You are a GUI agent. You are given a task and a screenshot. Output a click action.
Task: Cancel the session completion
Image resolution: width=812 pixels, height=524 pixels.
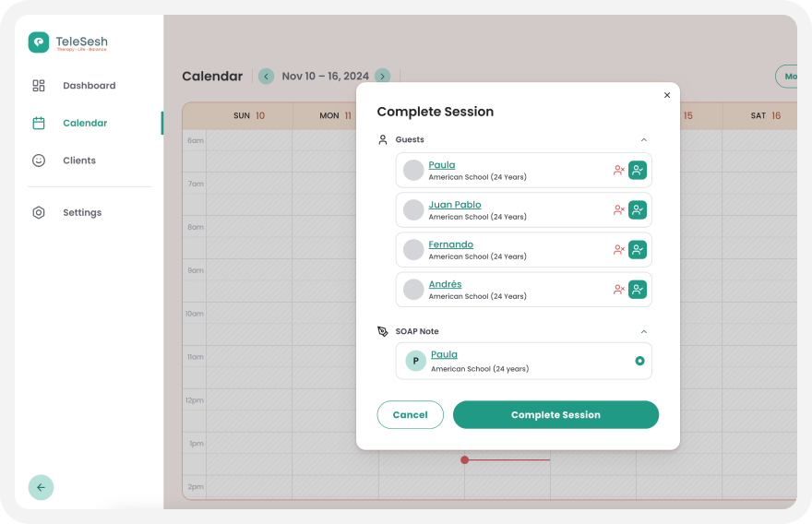410,415
